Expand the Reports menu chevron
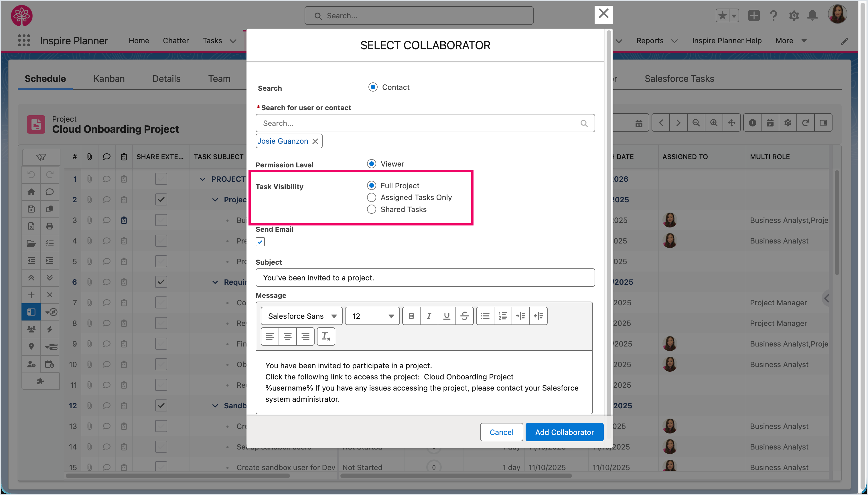The width and height of the screenshot is (868, 495). (x=674, y=41)
